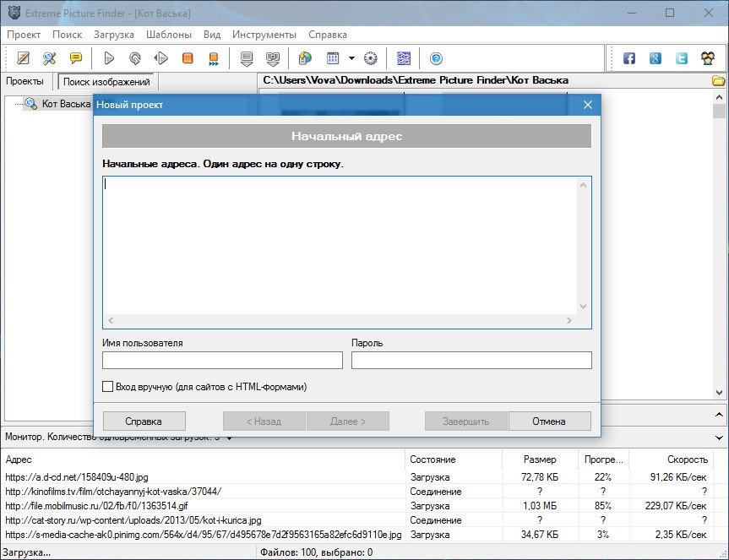Switch to the Проекты tab
Viewport: 729px width, 560px height.
pyautogui.click(x=24, y=81)
